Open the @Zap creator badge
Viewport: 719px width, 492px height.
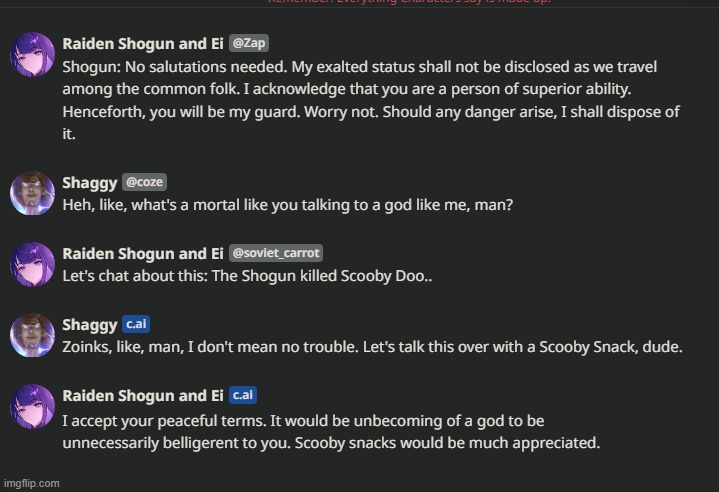tap(249, 43)
